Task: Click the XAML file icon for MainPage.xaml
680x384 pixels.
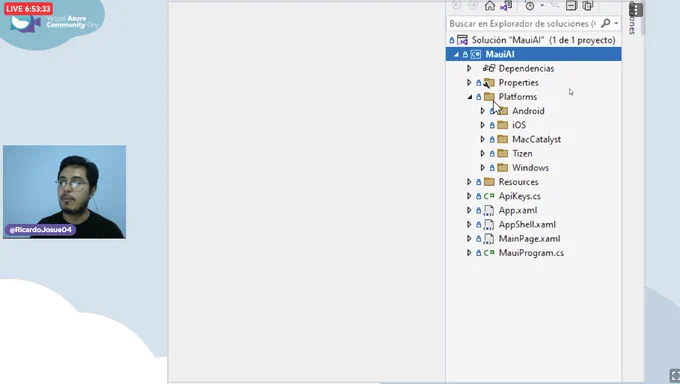Action: point(489,239)
